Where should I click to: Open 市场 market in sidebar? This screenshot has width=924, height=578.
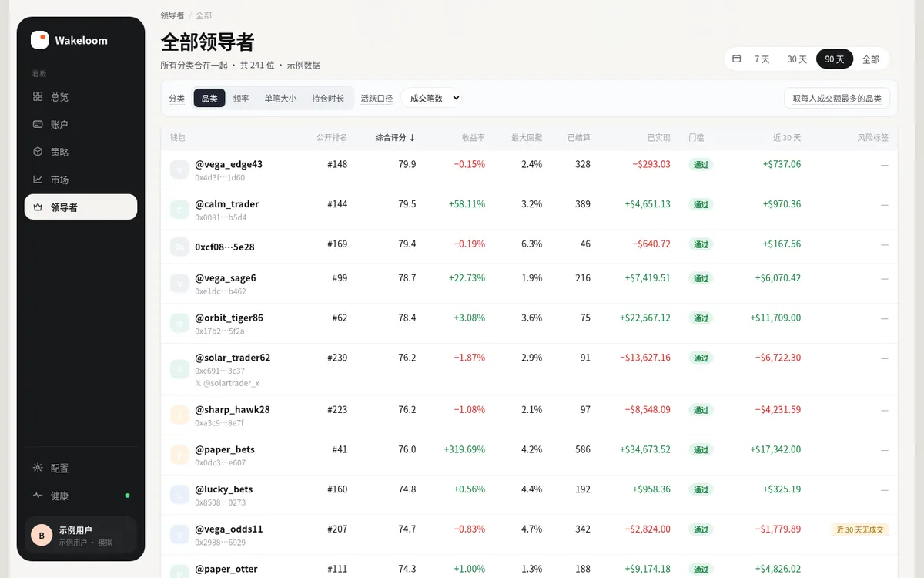81,180
